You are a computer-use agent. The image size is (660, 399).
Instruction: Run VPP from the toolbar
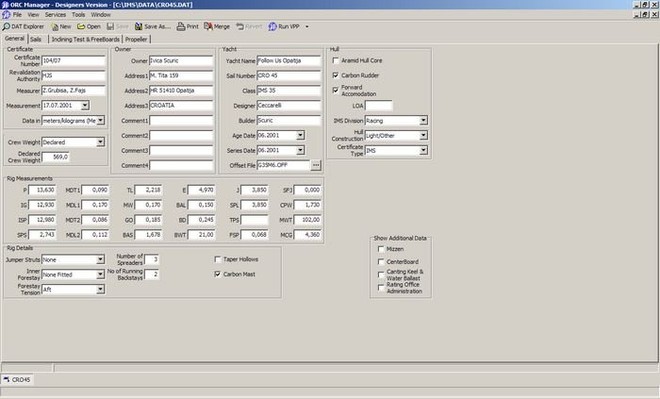click(284, 27)
